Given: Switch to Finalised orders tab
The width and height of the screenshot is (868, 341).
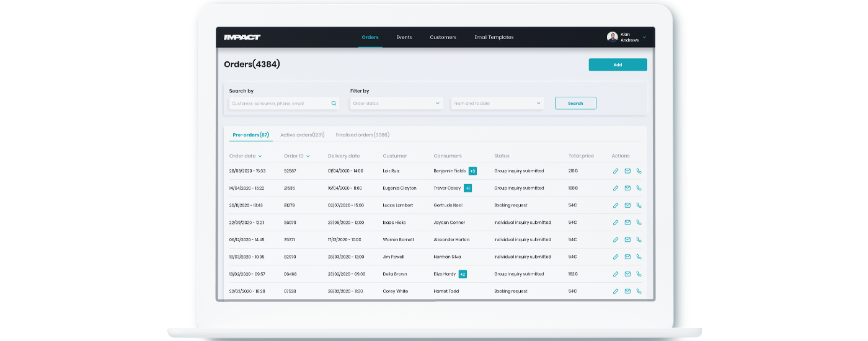Looking at the screenshot, I should click(x=362, y=135).
